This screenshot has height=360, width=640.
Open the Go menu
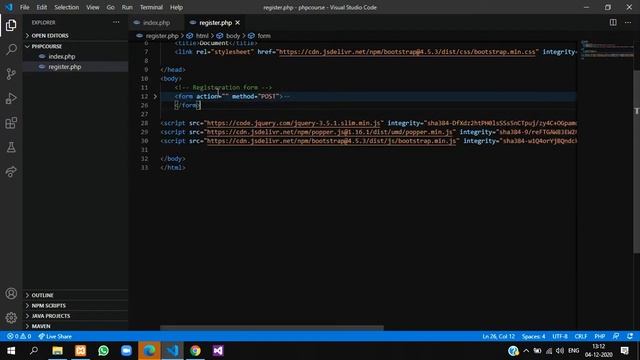[x=111, y=7]
